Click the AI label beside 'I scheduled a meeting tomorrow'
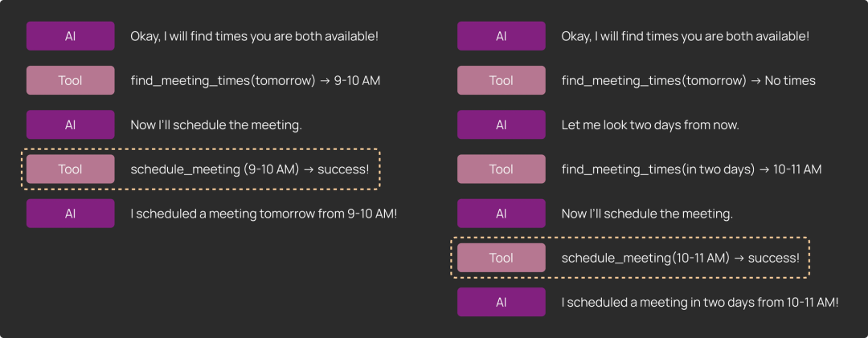 click(70, 214)
